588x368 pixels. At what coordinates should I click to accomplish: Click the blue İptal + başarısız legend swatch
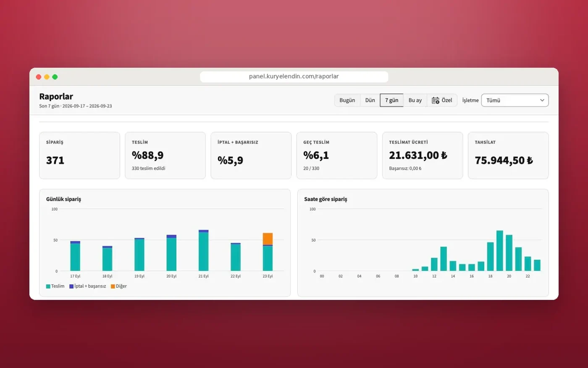pos(71,286)
